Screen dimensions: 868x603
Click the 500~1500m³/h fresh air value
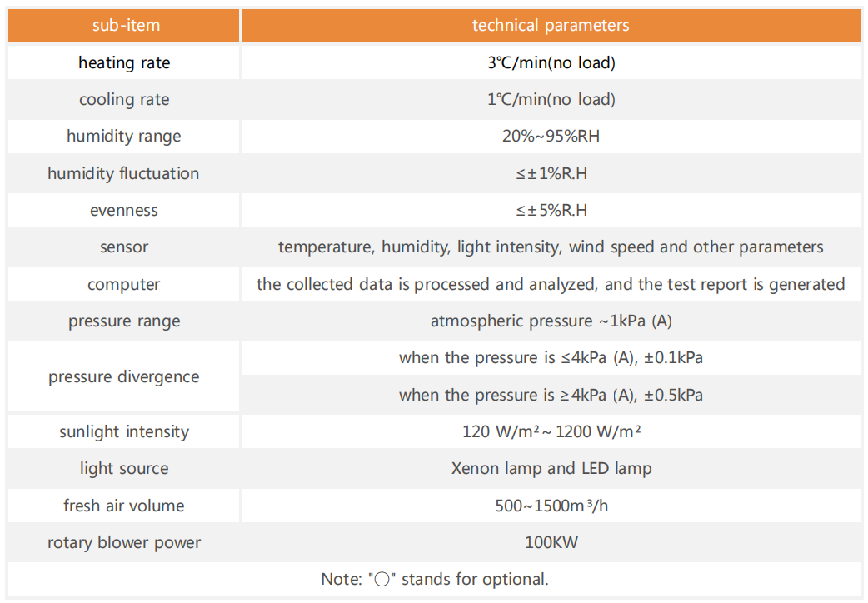[551, 506]
